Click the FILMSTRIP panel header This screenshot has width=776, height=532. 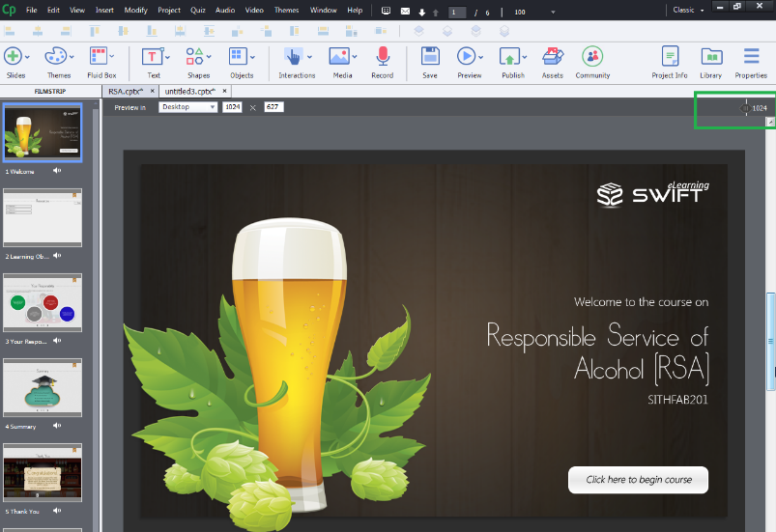tap(50, 91)
